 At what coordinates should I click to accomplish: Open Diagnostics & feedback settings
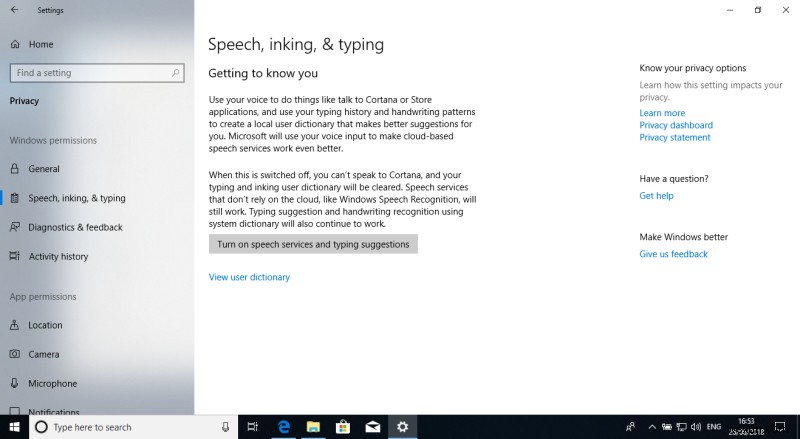point(76,227)
